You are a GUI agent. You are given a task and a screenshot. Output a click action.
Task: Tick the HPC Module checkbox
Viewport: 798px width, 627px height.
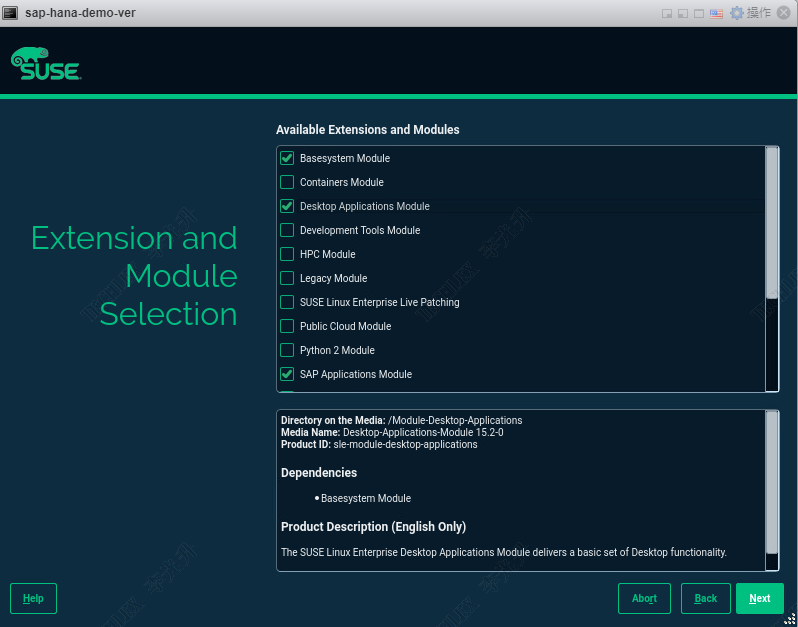(287, 254)
